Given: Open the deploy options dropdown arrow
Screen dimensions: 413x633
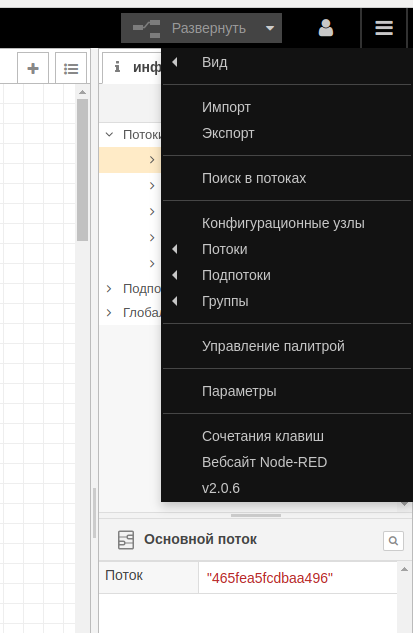Looking at the screenshot, I should click(x=270, y=28).
